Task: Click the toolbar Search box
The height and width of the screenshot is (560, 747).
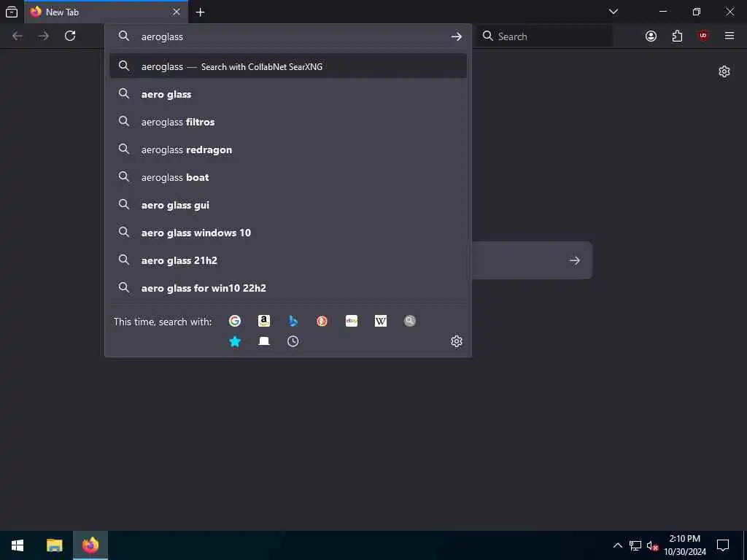Action: [544, 36]
